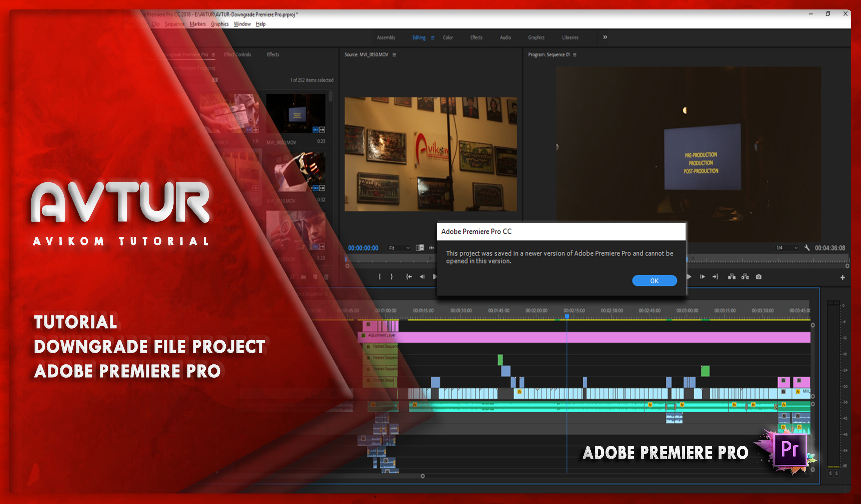Screen dimensions: 861x504
Task: Switch to the Color workspace
Action: (x=448, y=38)
